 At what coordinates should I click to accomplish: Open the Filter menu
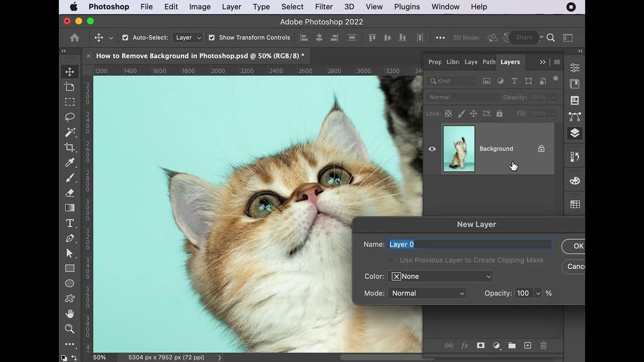point(324,7)
